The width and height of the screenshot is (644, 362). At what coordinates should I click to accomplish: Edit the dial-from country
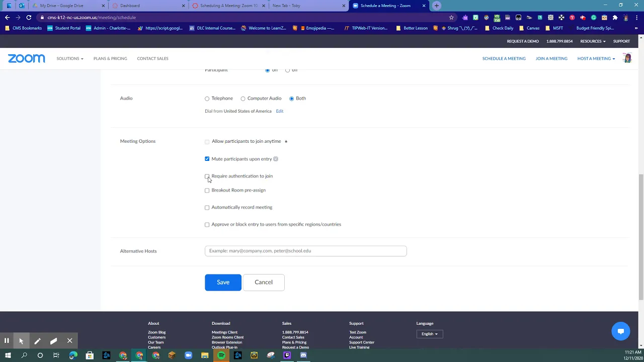click(x=279, y=111)
